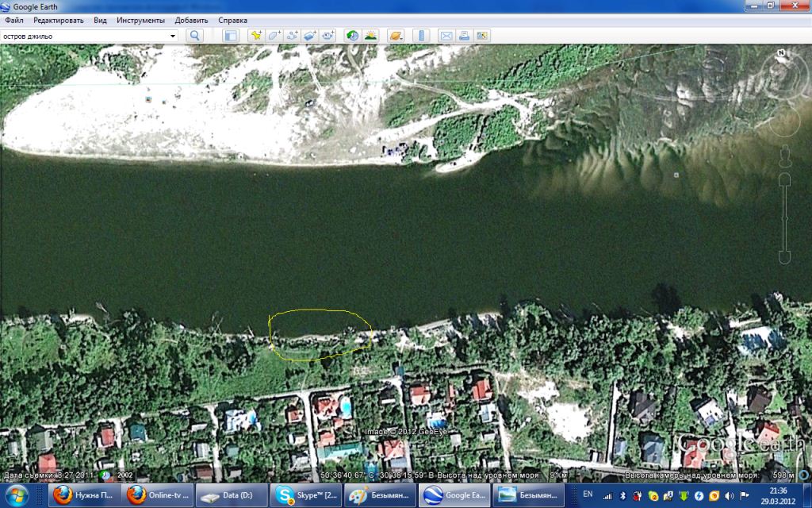Screen dimensions: 812x508
Task: Click the zoom slider on the map
Action: click(783, 218)
